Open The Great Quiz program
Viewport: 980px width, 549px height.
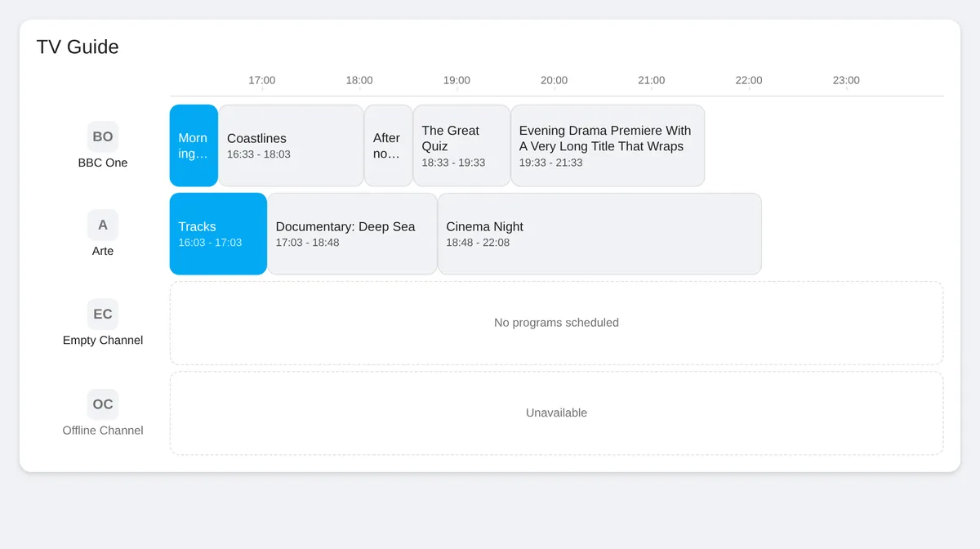pyautogui.click(x=461, y=145)
